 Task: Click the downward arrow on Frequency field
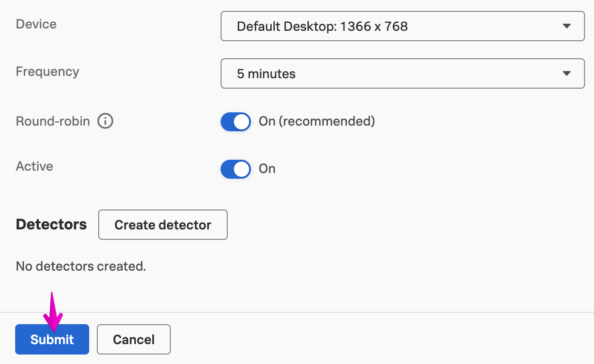coord(566,73)
